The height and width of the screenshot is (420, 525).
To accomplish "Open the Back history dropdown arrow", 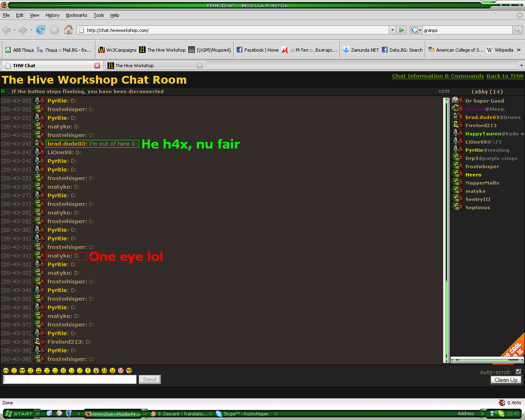I will pyautogui.click(x=14, y=30).
